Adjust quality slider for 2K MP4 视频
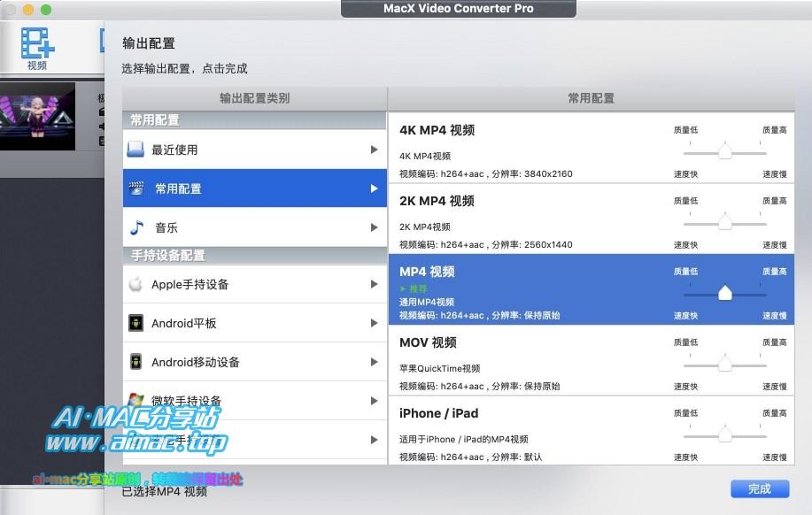This screenshot has width=812, height=515. [x=725, y=222]
